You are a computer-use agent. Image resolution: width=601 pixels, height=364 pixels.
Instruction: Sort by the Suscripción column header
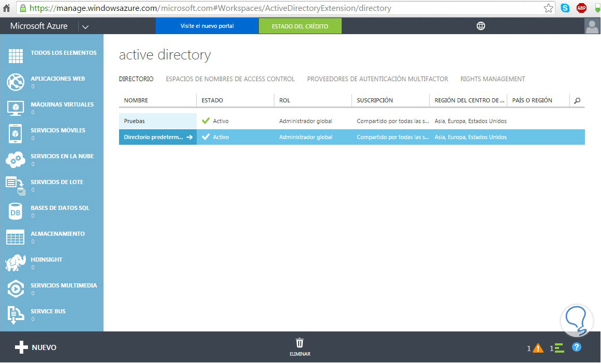(x=375, y=100)
